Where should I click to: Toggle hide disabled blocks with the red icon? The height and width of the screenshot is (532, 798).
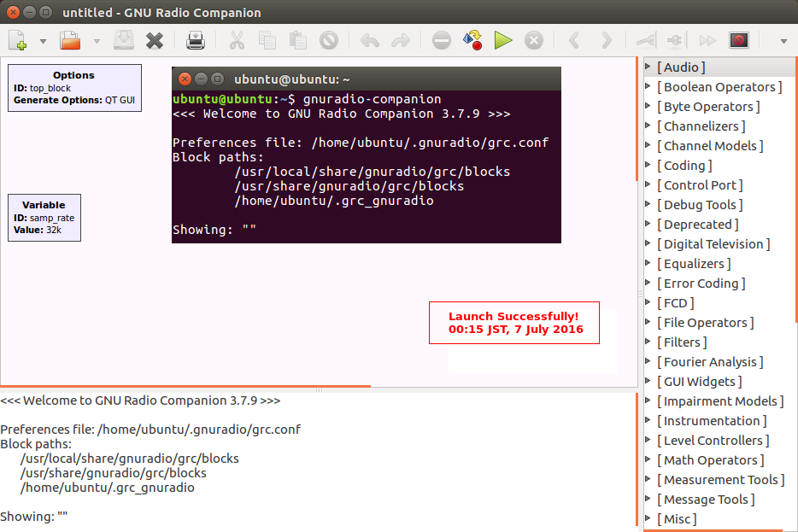[739, 40]
